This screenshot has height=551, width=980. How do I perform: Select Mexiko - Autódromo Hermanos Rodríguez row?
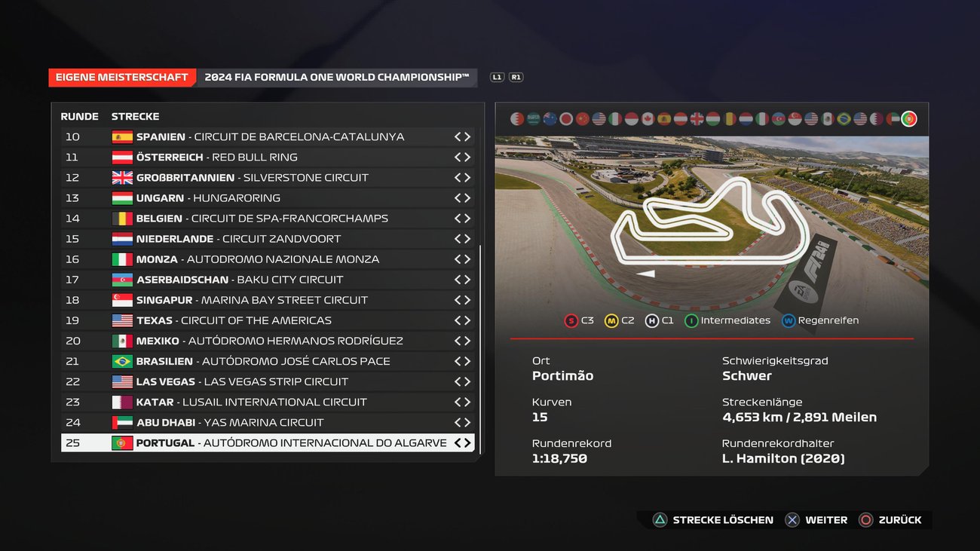[268, 341]
